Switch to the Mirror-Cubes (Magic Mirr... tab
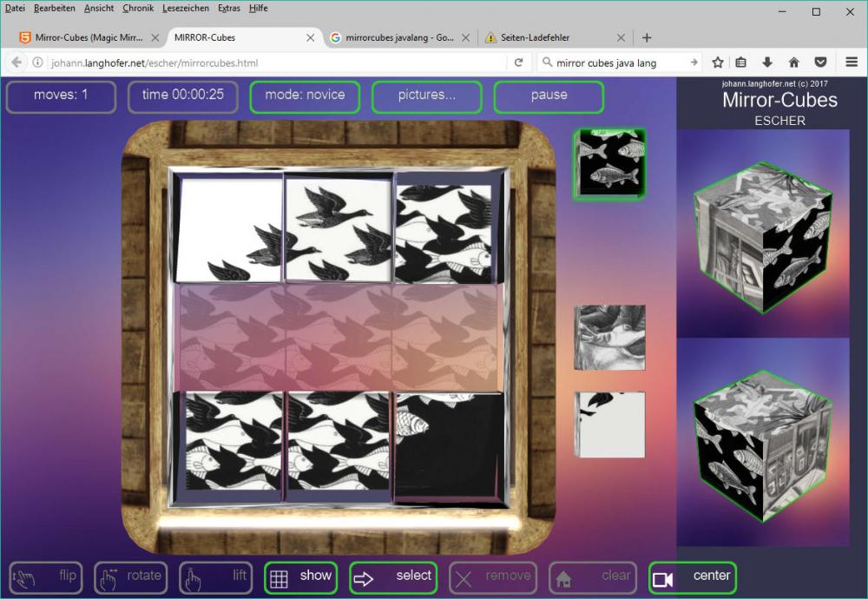Image resolution: width=868 pixels, height=599 pixels. pos(89,37)
